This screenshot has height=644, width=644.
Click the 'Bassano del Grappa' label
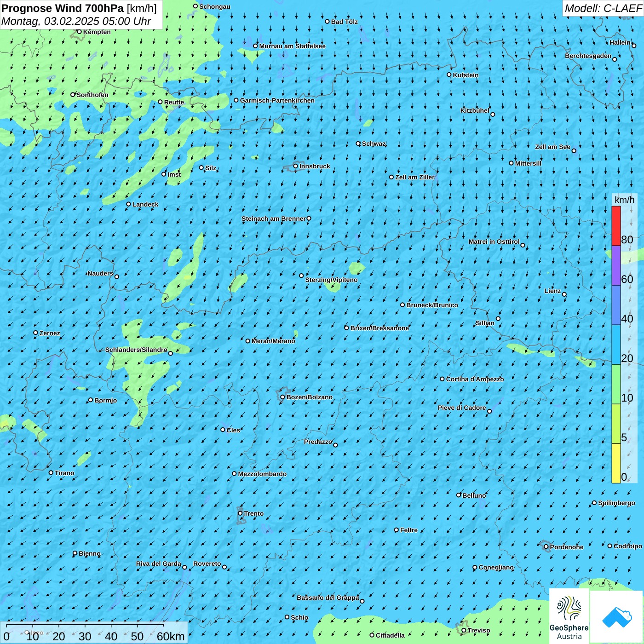click(x=328, y=598)
